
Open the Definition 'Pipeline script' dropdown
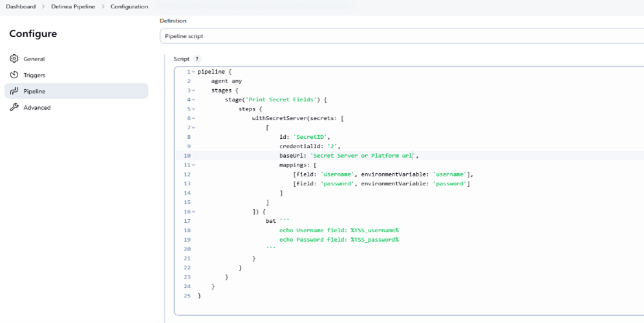point(401,36)
